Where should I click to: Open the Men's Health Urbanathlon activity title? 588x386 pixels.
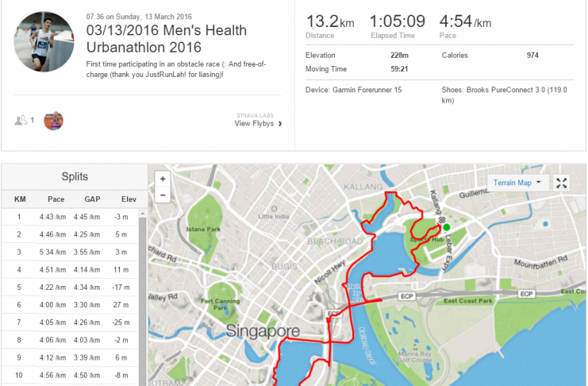coord(167,39)
